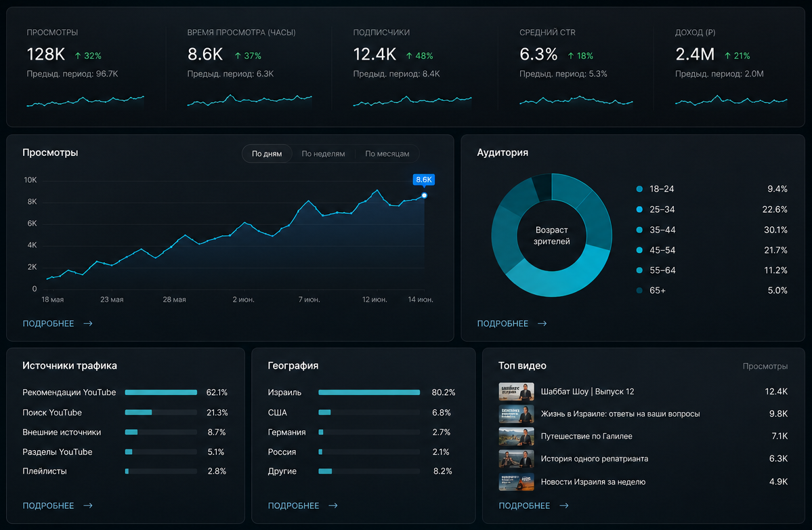Viewport: 812px width, 530px height.
Task: Click the 'Поиск YouTube' traffic bar
Action: [x=161, y=412]
